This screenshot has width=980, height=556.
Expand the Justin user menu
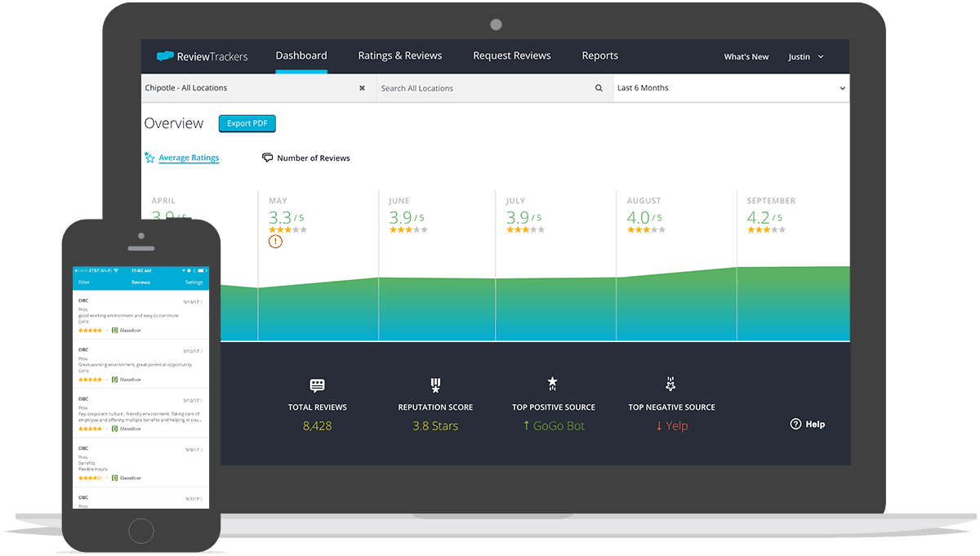806,57
